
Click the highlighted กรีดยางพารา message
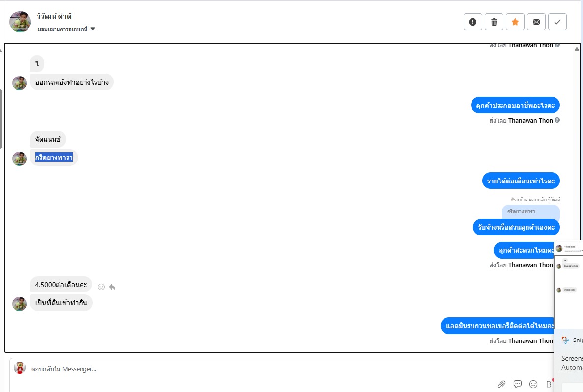point(54,157)
